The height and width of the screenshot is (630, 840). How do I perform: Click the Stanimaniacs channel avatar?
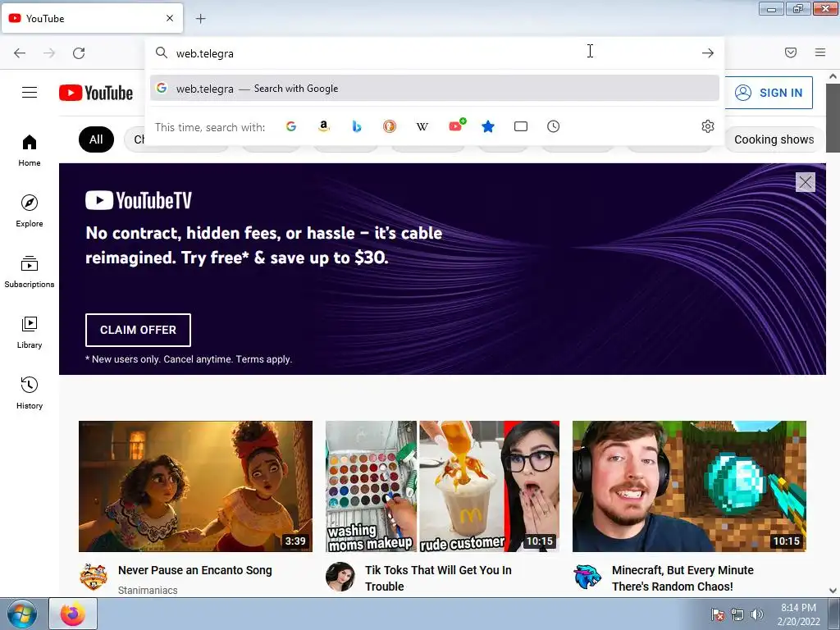(94, 577)
